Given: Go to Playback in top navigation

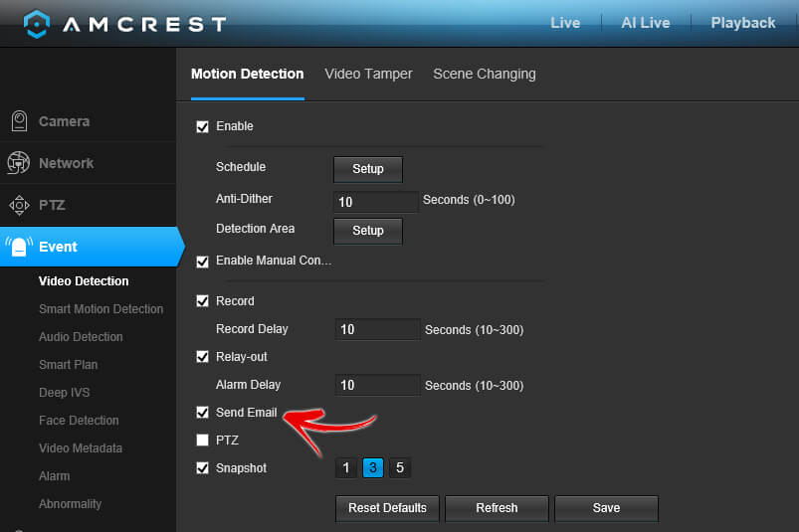Looking at the screenshot, I should 742,23.
